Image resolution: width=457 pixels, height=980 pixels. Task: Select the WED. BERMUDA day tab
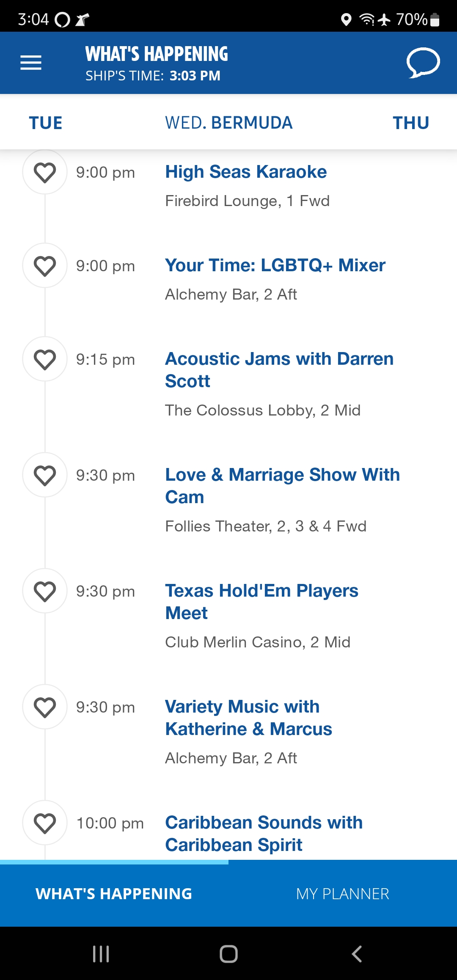tap(228, 123)
